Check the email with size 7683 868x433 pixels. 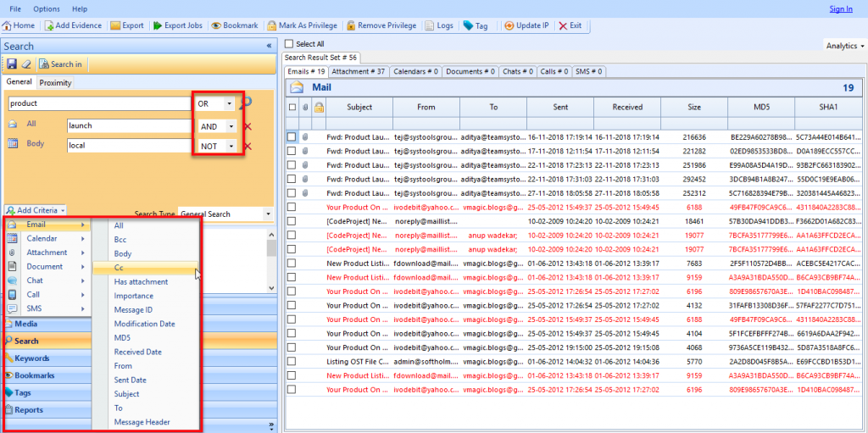(x=292, y=263)
